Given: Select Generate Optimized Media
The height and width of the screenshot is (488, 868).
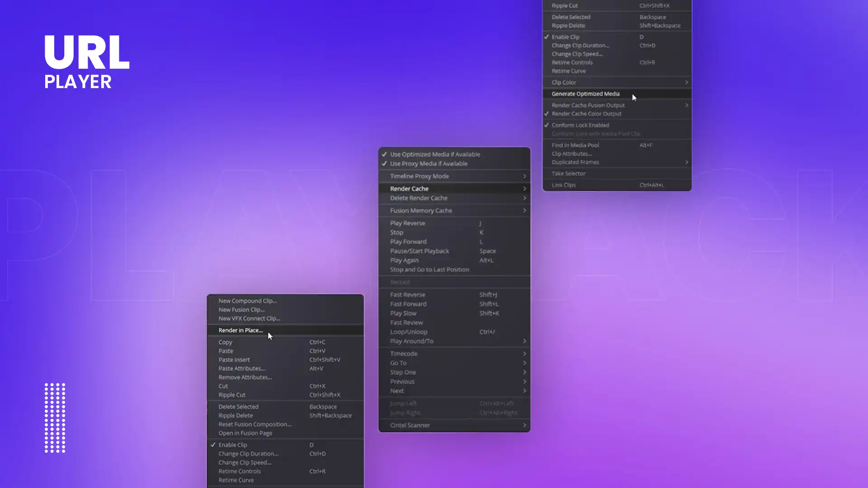Looking at the screenshot, I should point(585,94).
